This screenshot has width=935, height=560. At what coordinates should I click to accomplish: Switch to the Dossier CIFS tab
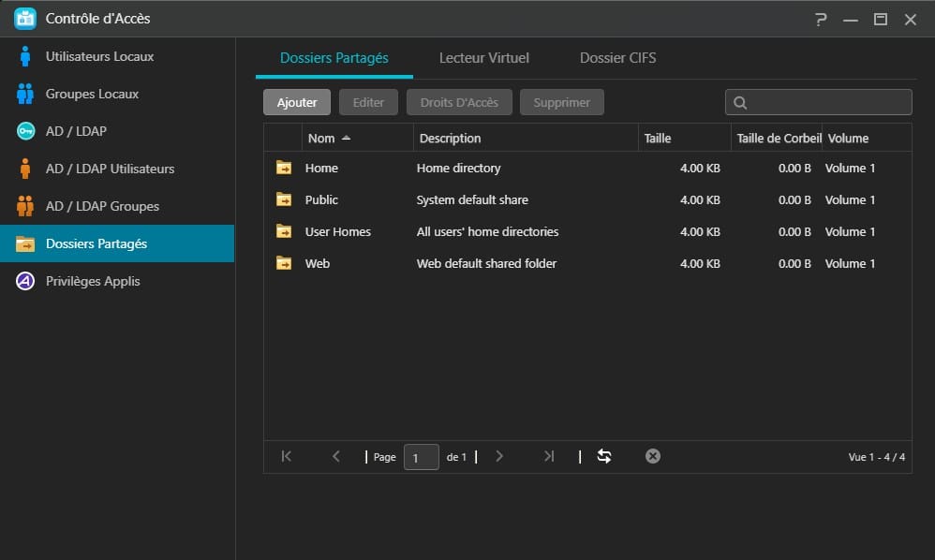tap(617, 58)
